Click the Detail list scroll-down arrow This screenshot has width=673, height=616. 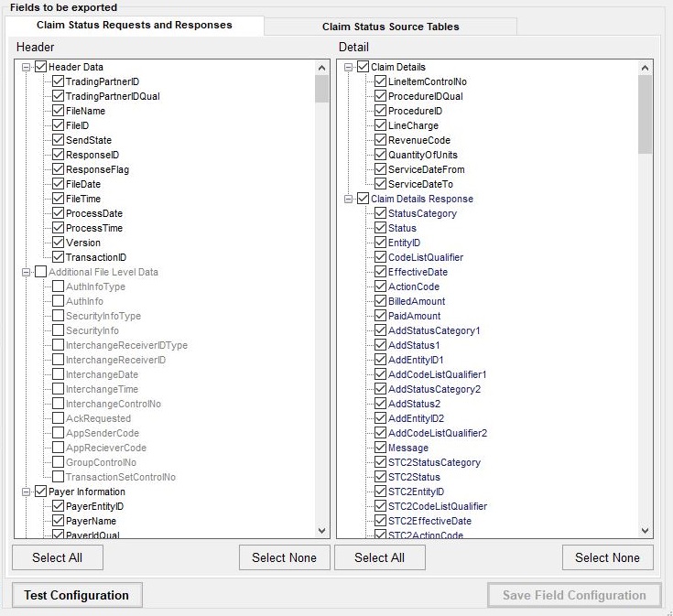tap(645, 531)
